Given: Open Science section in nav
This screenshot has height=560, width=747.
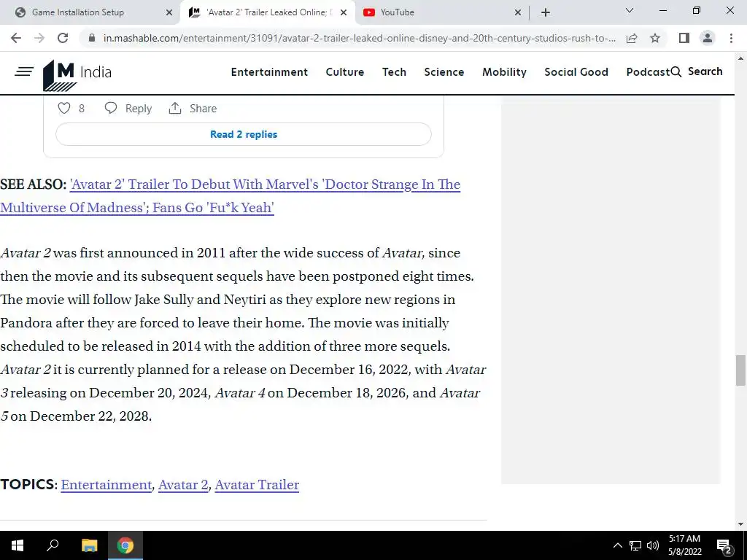Looking at the screenshot, I should coord(444,72).
